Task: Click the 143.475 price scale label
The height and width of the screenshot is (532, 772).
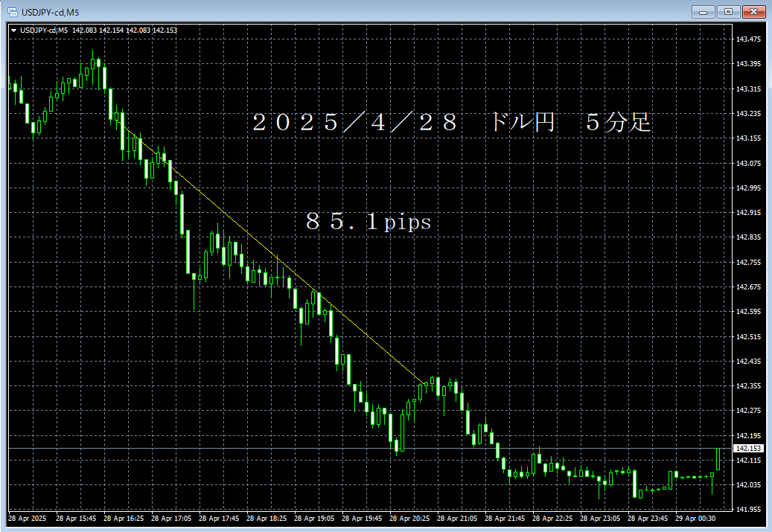Action: click(748, 39)
